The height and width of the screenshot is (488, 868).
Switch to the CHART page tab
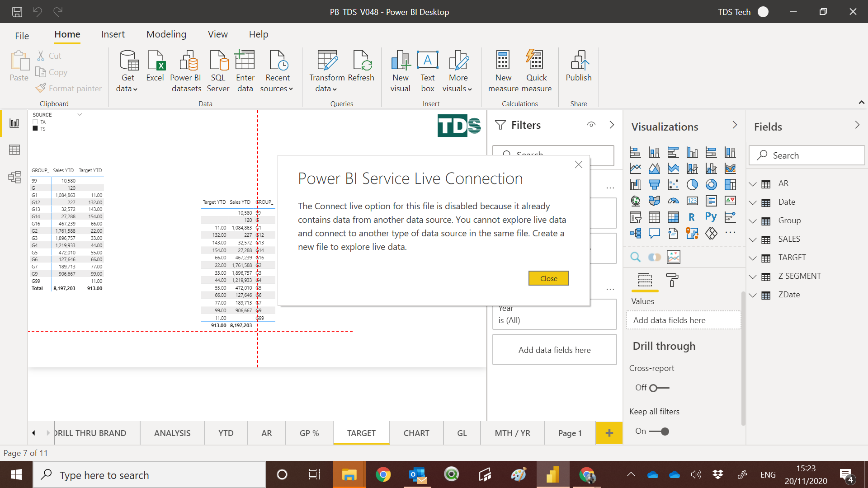point(416,432)
